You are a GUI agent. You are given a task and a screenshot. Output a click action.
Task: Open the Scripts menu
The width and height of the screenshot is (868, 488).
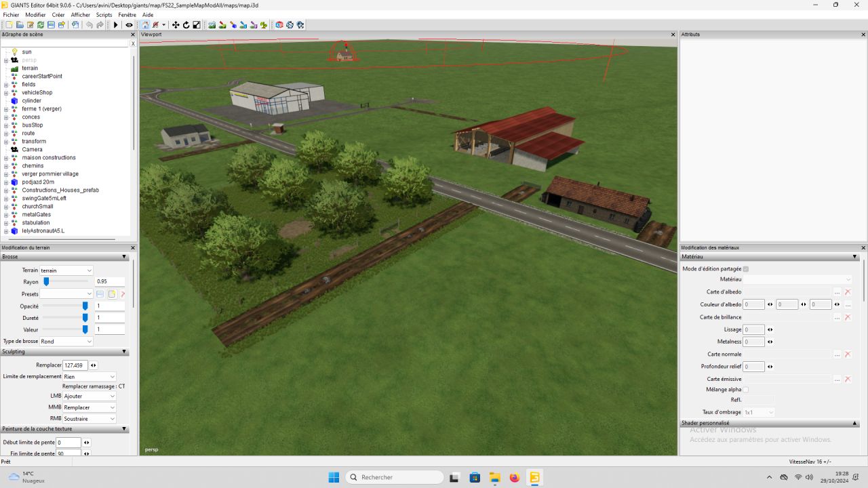point(104,14)
